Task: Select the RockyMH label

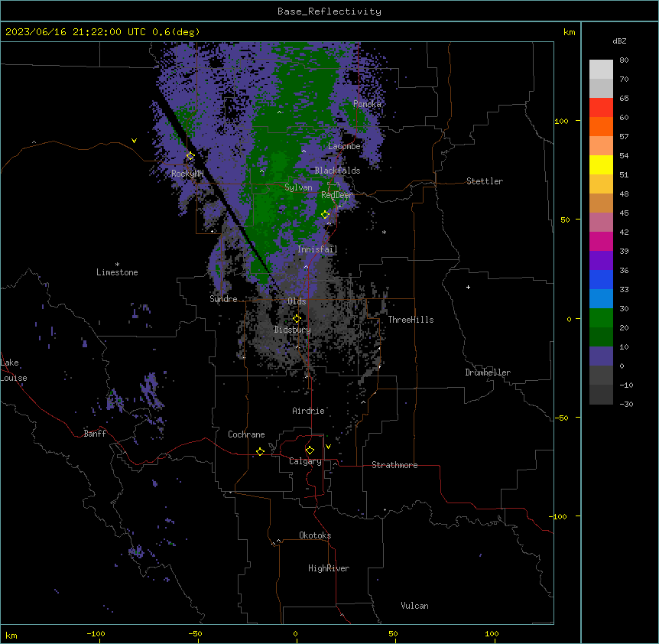Action: pos(187,174)
